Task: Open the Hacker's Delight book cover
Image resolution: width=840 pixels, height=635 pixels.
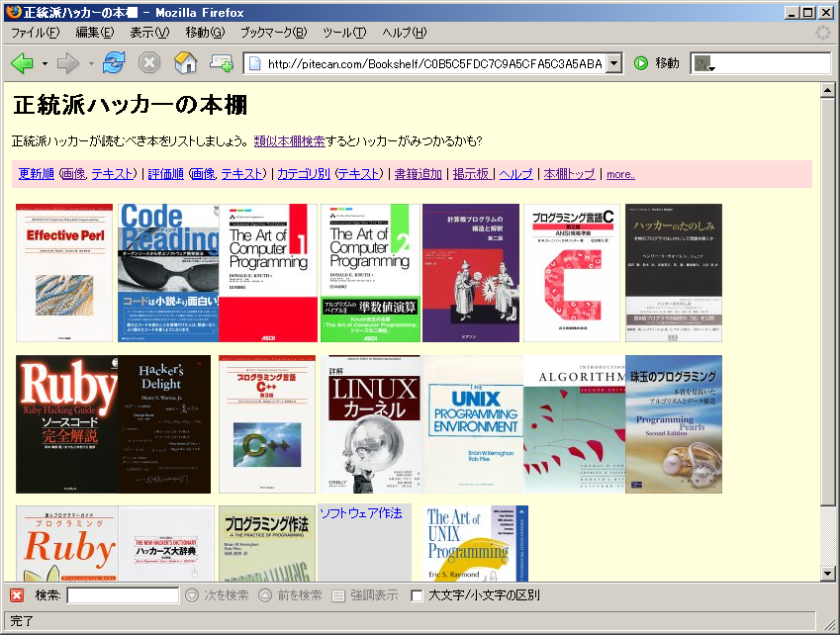Action: pos(164,424)
